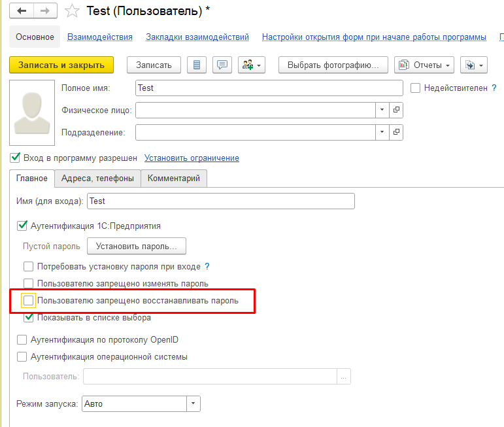Open the user groups icon menu
504x427 pixels.
pyautogui.click(x=251, y=65)
